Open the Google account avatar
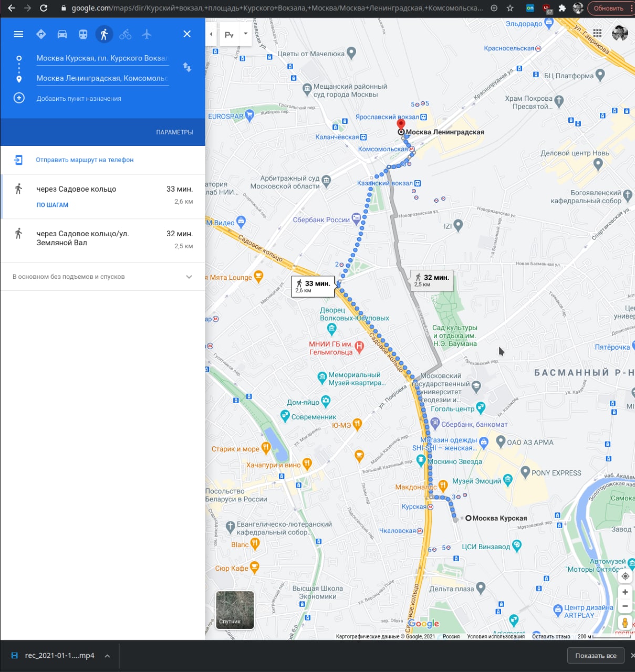Screen dimensions: 635x672 tap(620, 33)
